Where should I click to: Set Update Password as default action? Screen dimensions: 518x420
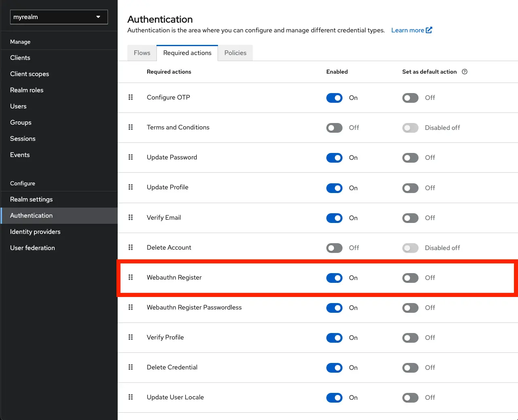tap(410, 157)
